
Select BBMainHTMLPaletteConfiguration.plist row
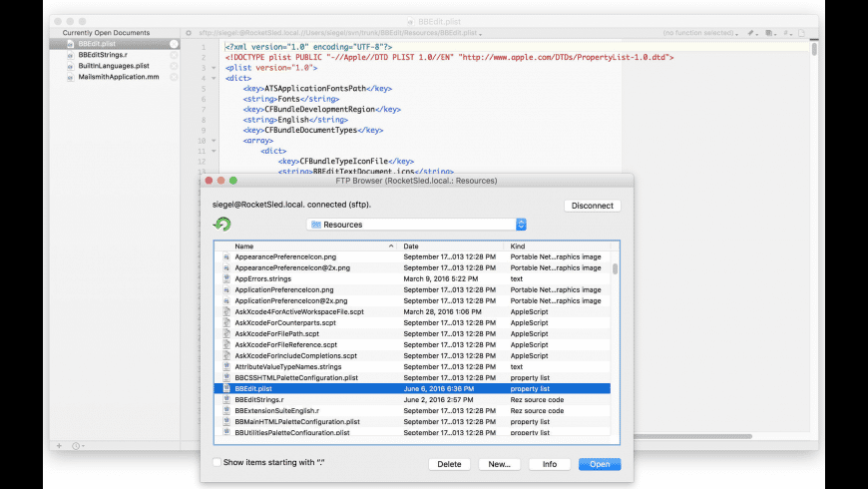click(x=412, y=422)
